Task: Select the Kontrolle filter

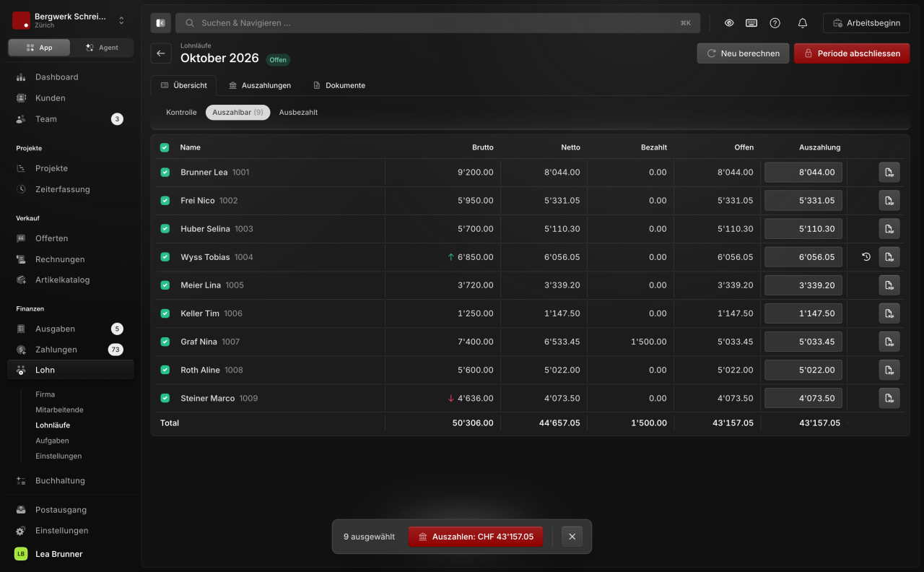Action: (x=181, y=113)
